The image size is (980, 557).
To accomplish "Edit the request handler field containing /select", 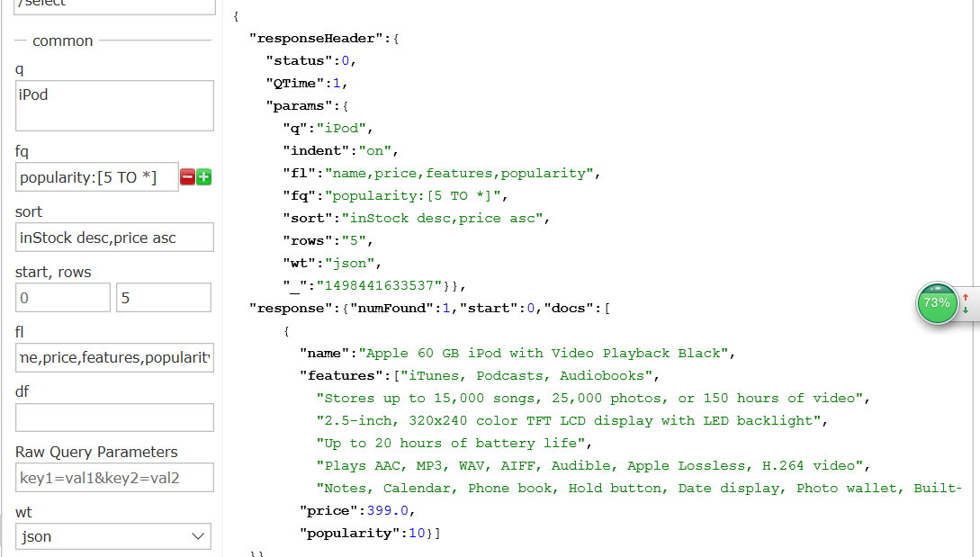I will click(x=114, y=5).
